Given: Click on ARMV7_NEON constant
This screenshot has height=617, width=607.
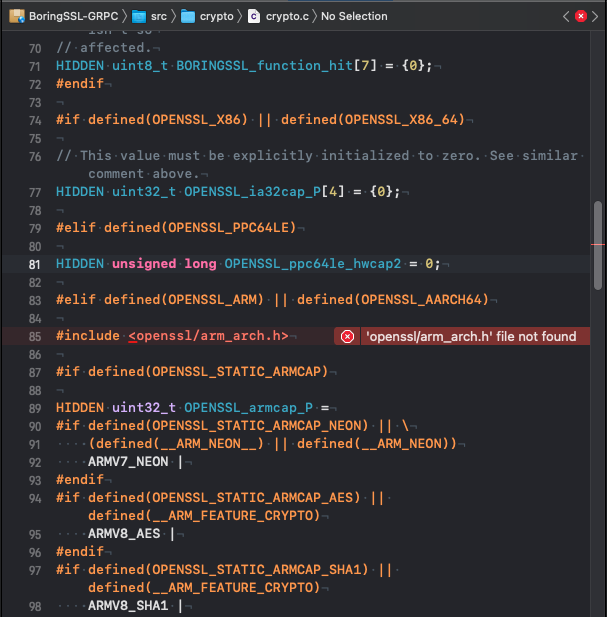Looking at the screenshot, I should click(x=128, y=462).
